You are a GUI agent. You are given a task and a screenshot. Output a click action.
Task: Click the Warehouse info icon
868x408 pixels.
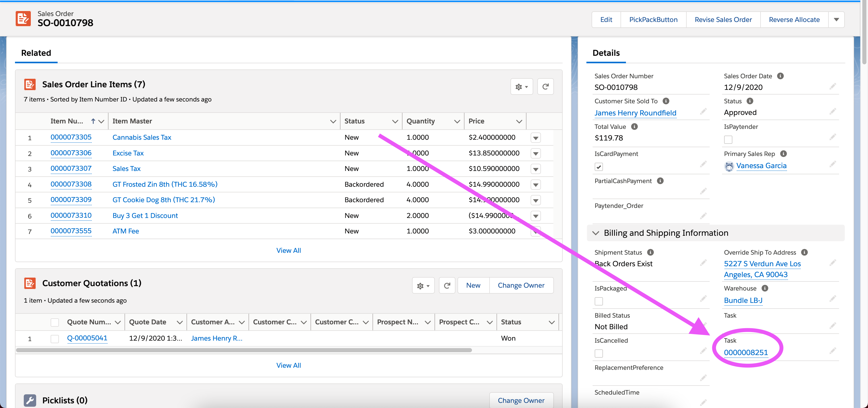(x=765, y=288)
